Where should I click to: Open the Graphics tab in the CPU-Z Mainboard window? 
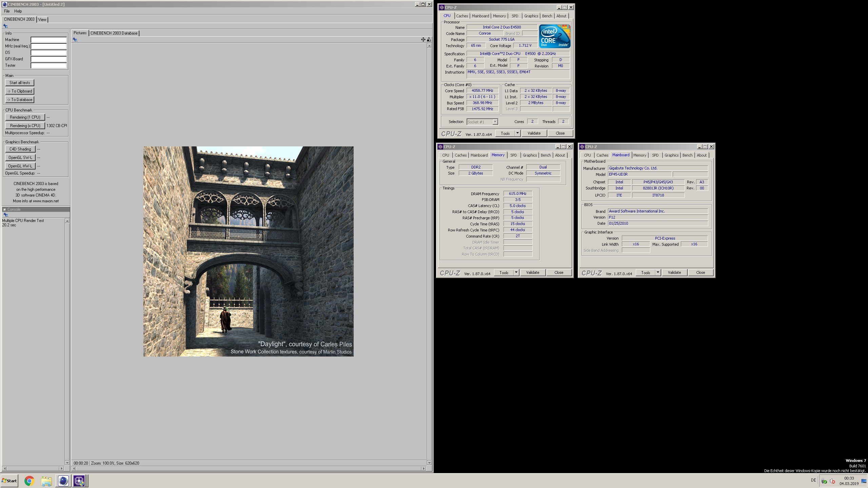click(x=671, y=155)
